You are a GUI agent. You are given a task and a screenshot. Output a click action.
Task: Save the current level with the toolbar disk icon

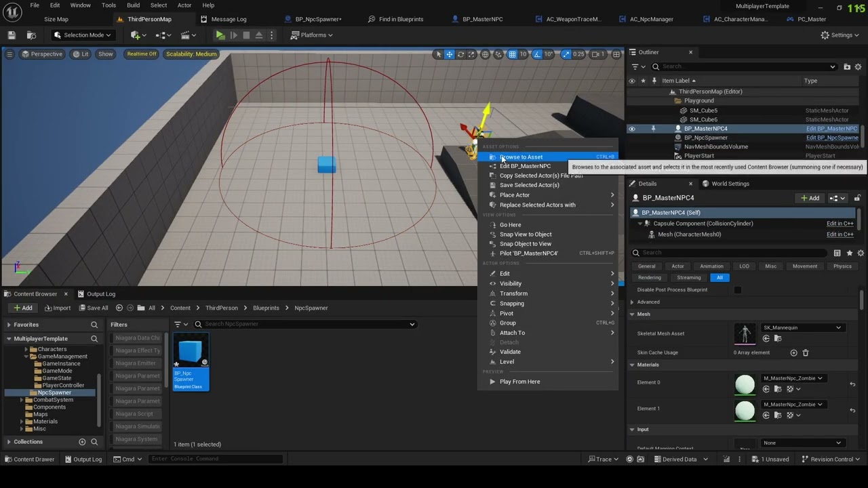(12, 35)
